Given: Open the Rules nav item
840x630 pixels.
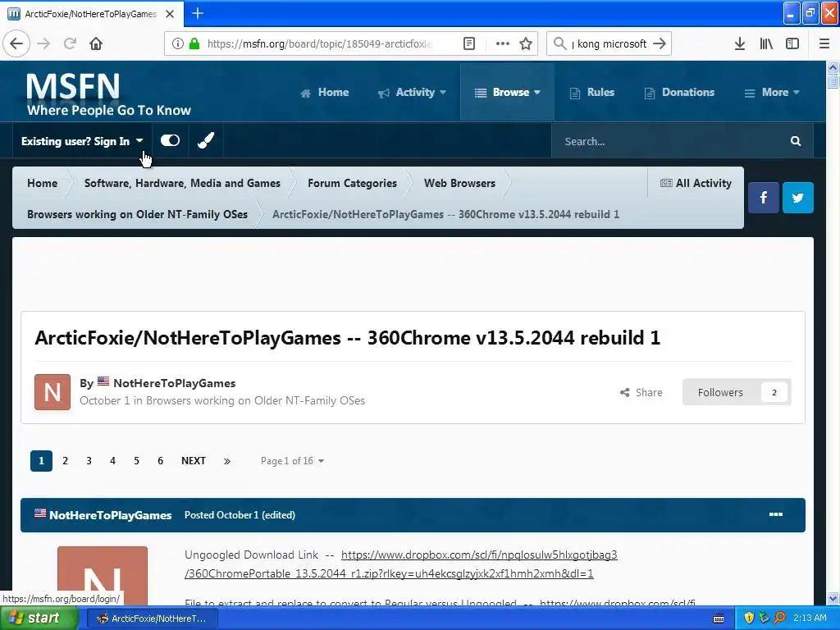Looking at the screenshot, I should coord(592,92).
